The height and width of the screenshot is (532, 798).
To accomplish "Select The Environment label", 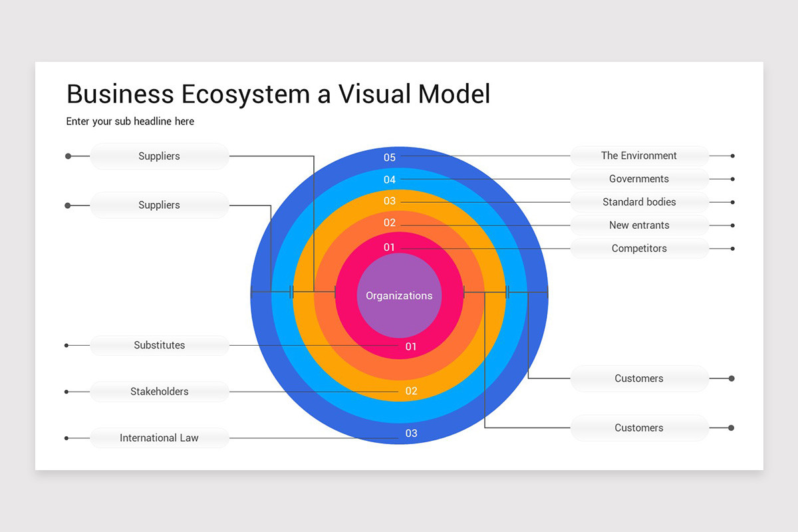I will 639,156.
